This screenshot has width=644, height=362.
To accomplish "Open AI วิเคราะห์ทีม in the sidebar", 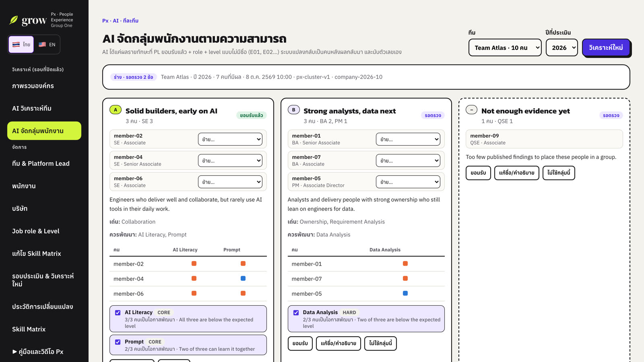I will [x=44, y=108].
